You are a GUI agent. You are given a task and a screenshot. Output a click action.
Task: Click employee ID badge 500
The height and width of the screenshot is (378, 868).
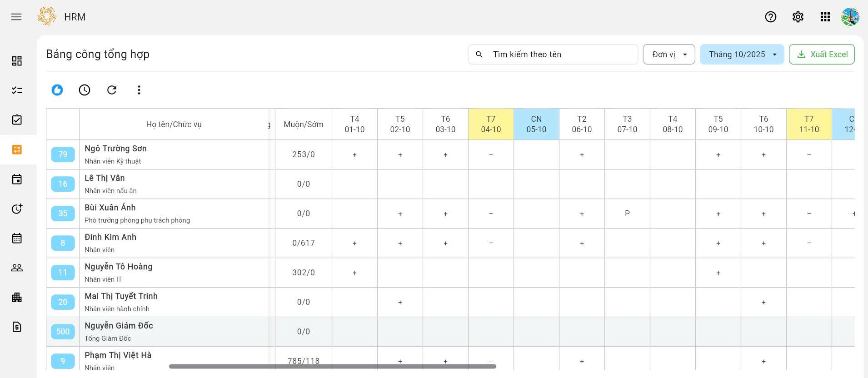(63, 332)
